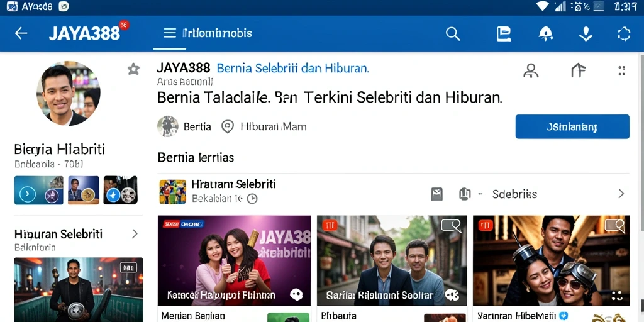
Task: Click the app icon in status bar
Action: pyautogui.click(x=13, y=6)
